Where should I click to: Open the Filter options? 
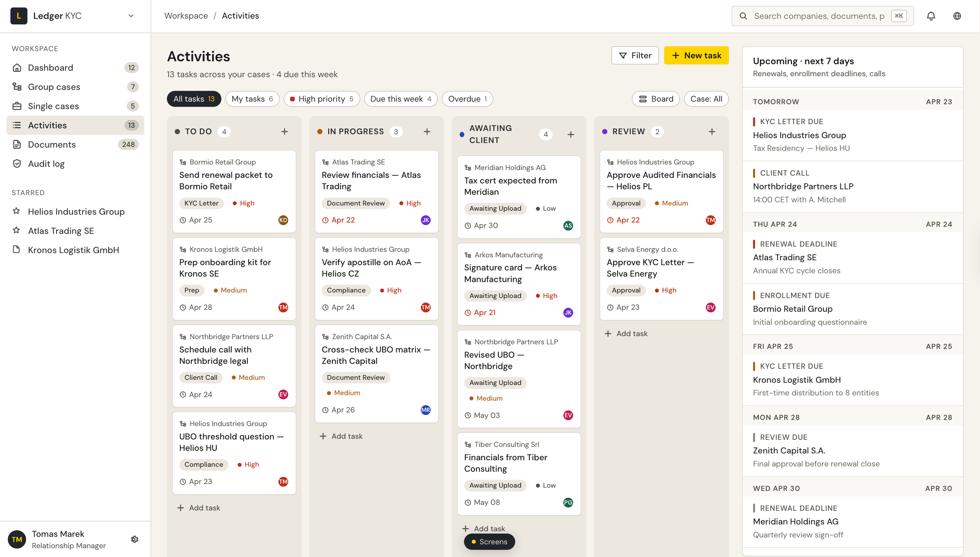635,55
